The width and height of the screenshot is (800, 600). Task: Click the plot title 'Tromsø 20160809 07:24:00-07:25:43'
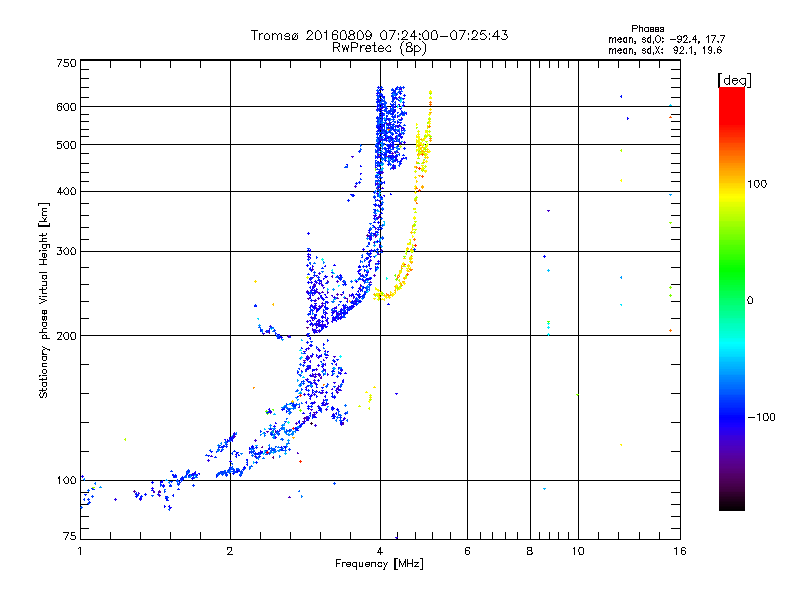click(379, 35)
